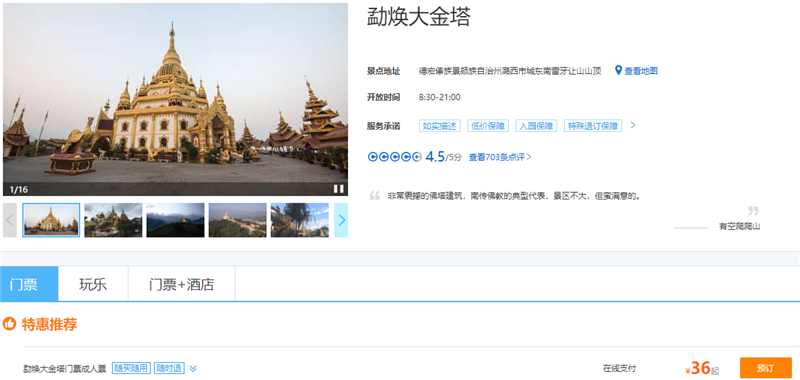Select the 门票 tab
This screenshot has height=380, width=800.
pos(29,284)
